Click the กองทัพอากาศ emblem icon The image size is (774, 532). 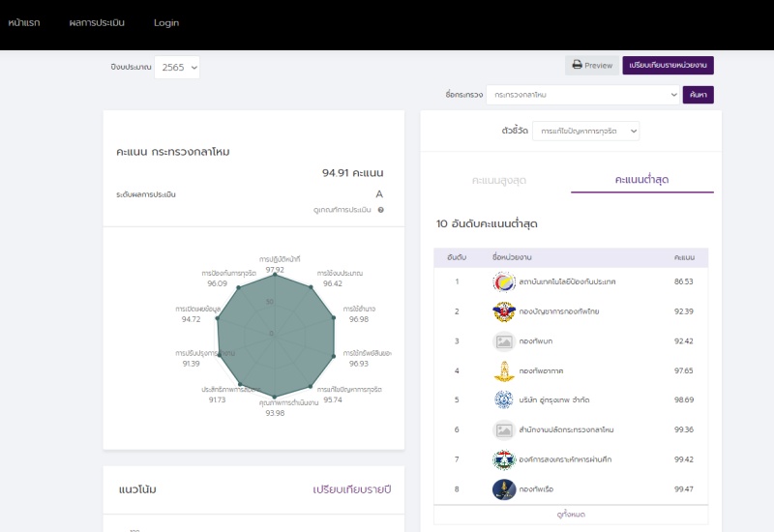point(503,370)
